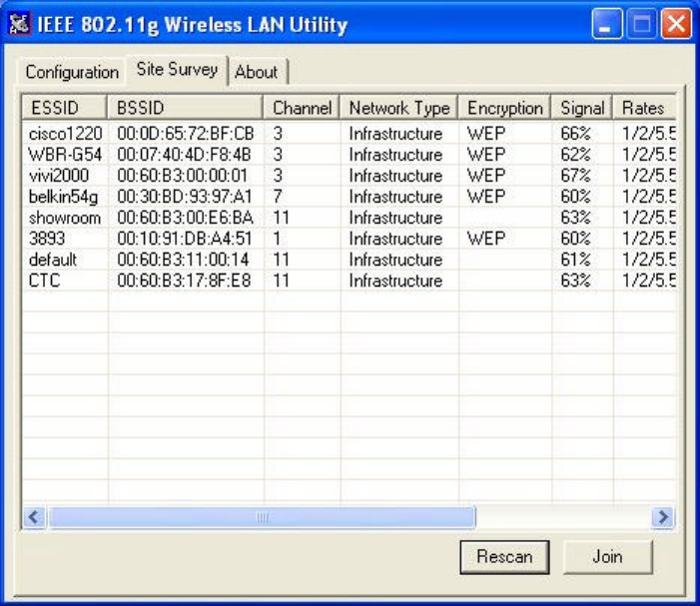Click the 67% signal value
Viewport: 700px width, 606px height.
click(576, 176)
